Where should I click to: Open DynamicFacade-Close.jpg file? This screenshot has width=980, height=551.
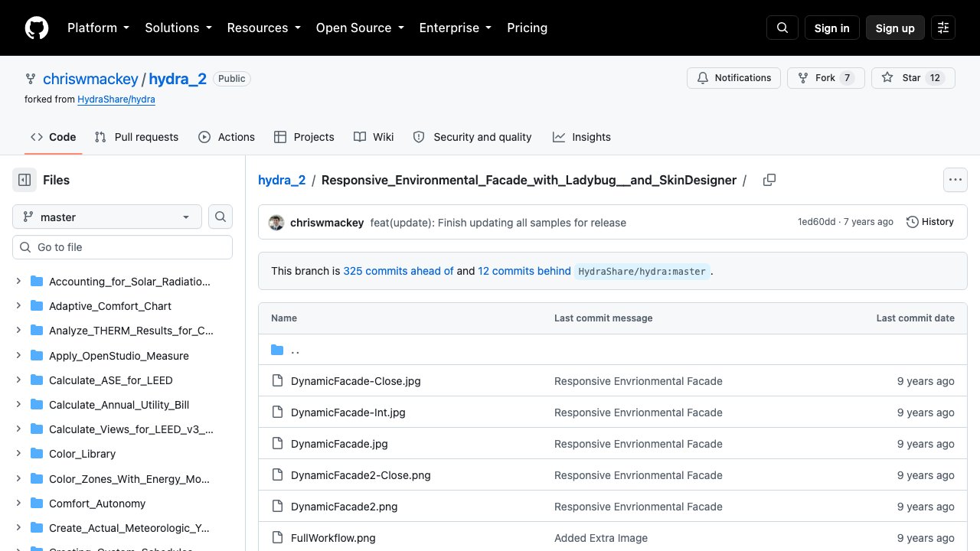356,381
